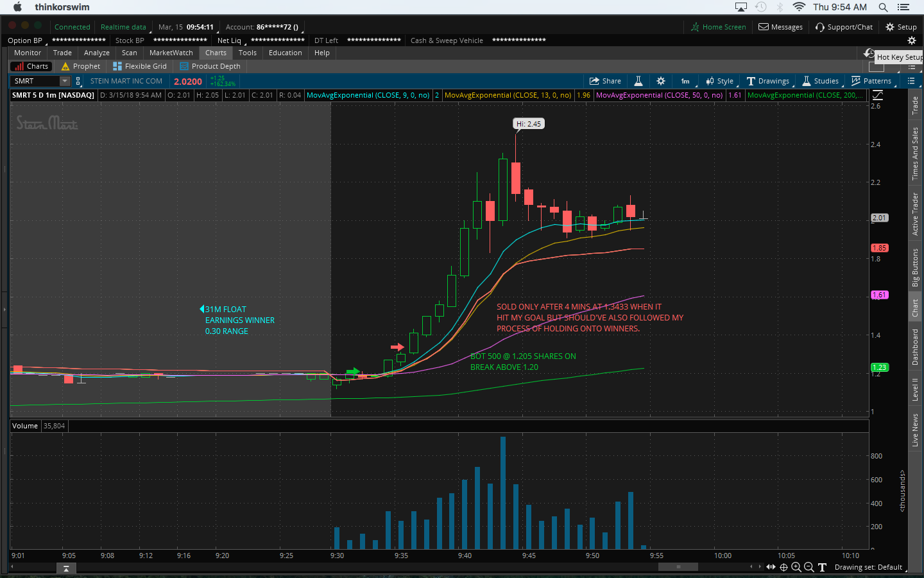Open the Setup menu
This screenshot has width=924, height=578.
(901, 27)
